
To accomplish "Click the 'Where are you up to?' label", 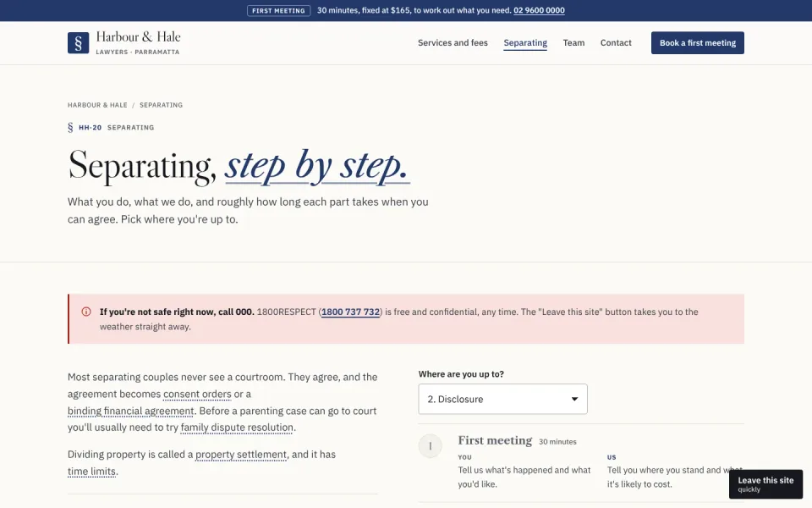I will pyautogui.click(x=461, y=374).
